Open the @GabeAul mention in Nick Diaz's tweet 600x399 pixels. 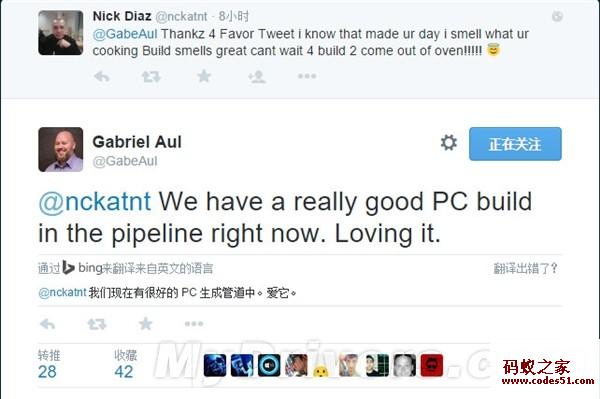point(125,34)
